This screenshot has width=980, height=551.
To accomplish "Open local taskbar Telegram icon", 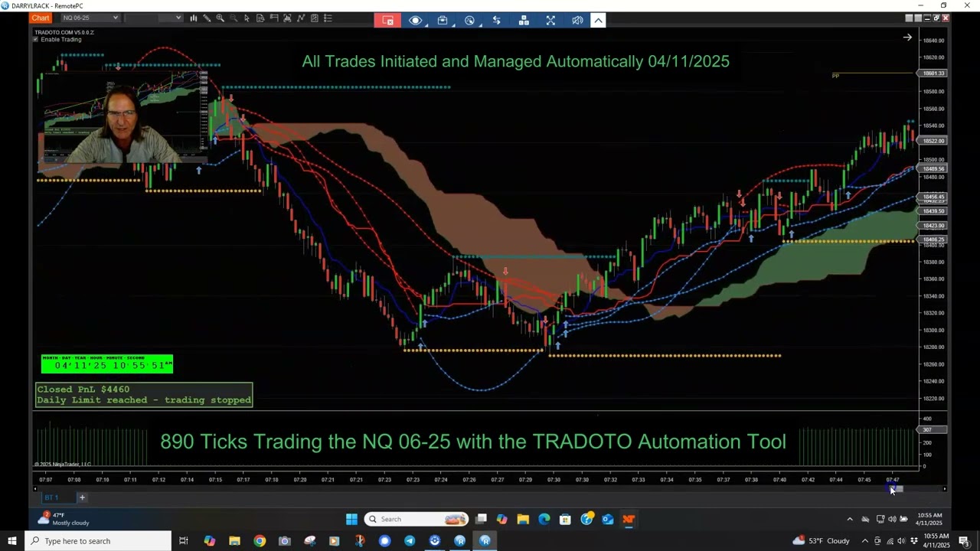I will coord(410,541).
